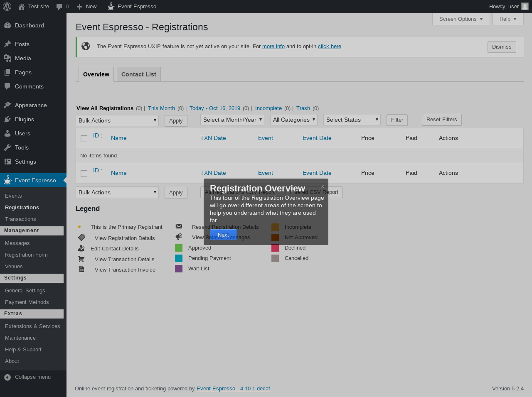Tick the select-all checkbox in table header
This screenshot has height=397, width=532.
coord(84,139)
